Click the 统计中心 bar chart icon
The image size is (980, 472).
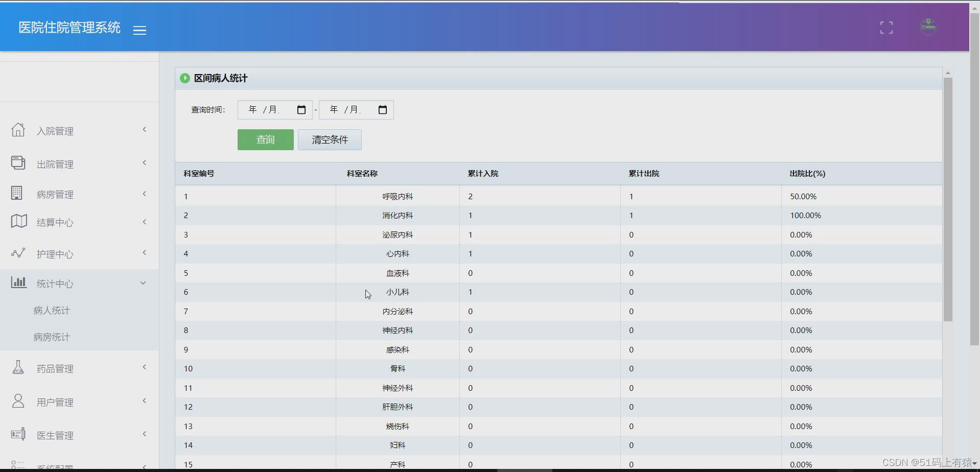click(x=19, y=282)
